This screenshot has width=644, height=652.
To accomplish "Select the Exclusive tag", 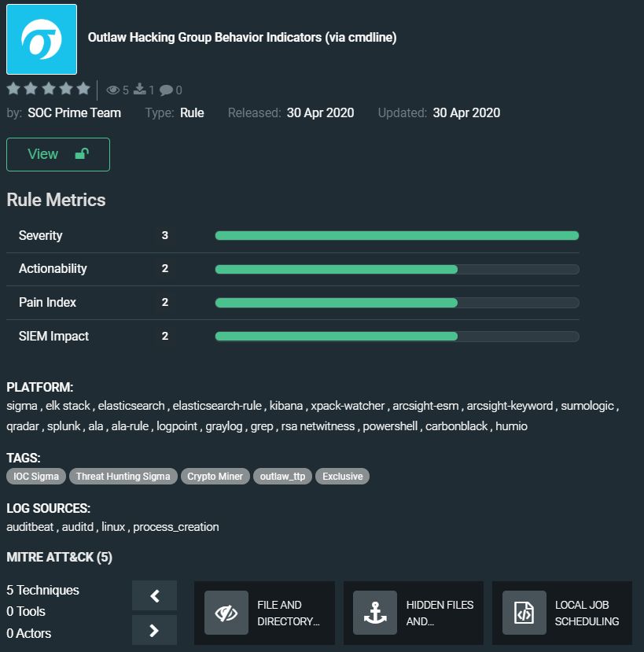I will click(x=343, y=476).
